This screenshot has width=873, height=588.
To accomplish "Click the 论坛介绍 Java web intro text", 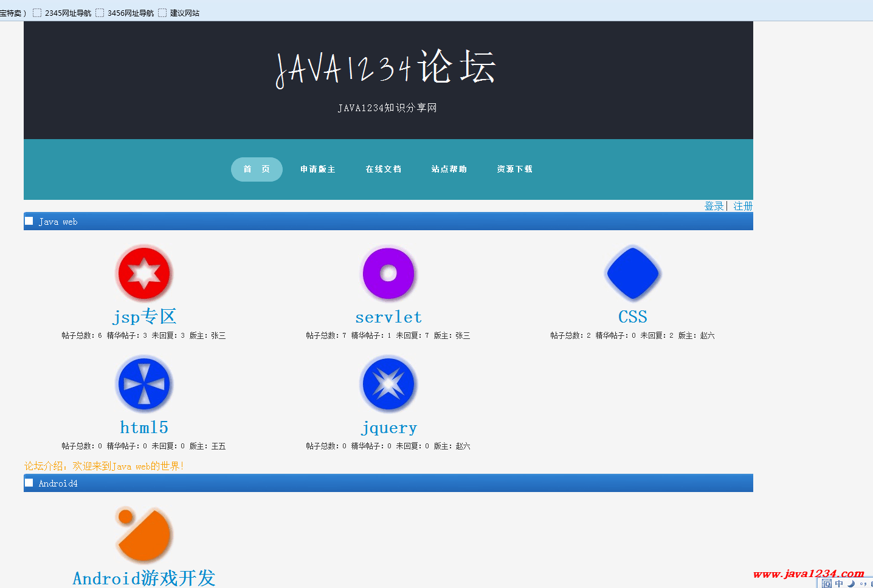I will (104, 466).
